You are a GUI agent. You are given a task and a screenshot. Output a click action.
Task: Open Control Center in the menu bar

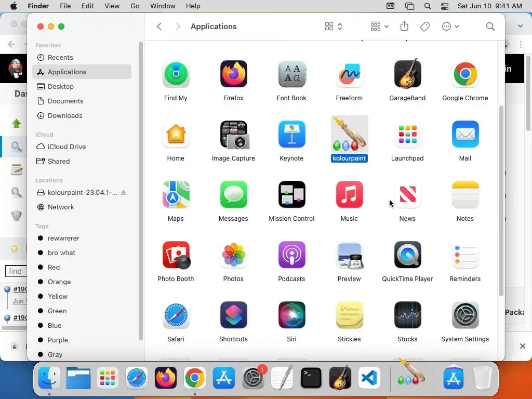click(445, 6)
